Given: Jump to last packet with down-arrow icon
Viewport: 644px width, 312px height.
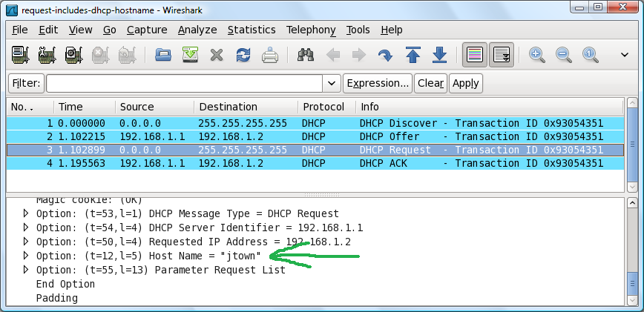Looking at the screenshot, I should coord(439,55).
